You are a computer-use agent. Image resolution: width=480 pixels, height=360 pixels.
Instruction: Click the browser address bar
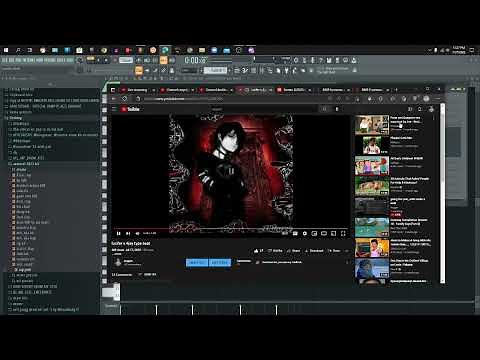click(x=233, y=99)
